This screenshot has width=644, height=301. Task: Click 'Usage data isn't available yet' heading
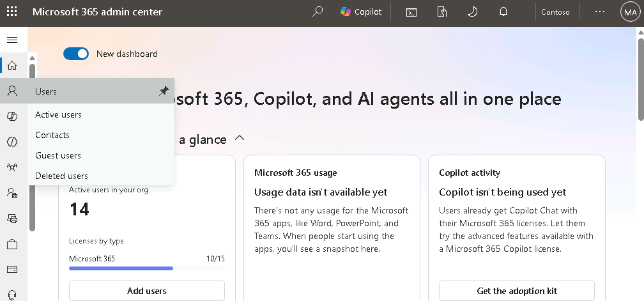(x=320, y=192)
